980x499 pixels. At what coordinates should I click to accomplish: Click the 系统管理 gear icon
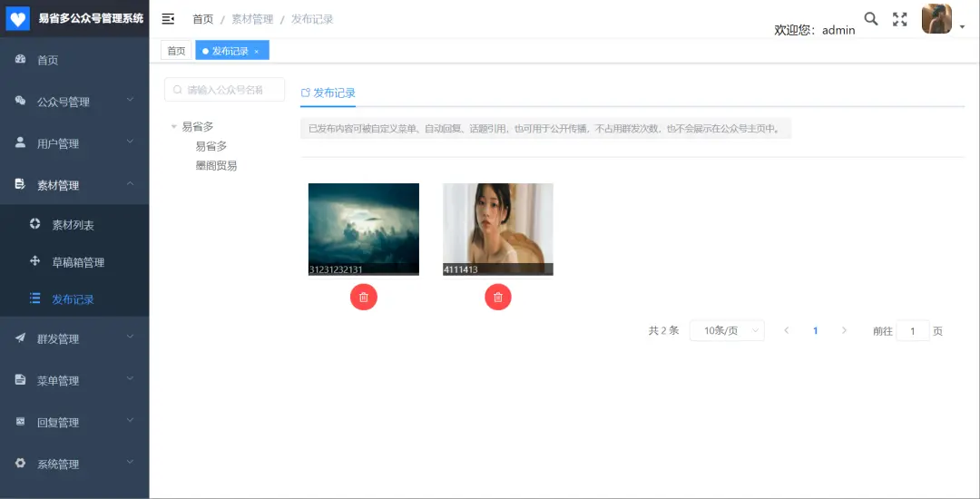coord(20,463)
